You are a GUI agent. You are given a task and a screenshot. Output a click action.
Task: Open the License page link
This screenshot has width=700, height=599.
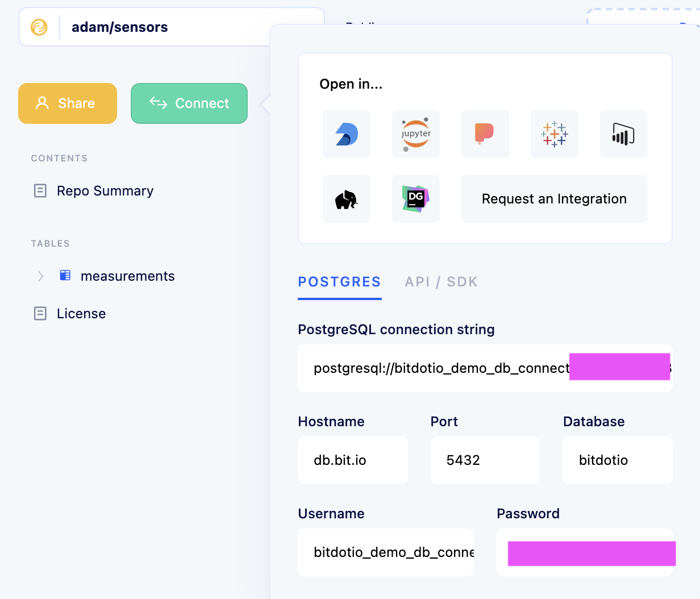point(81,314)
